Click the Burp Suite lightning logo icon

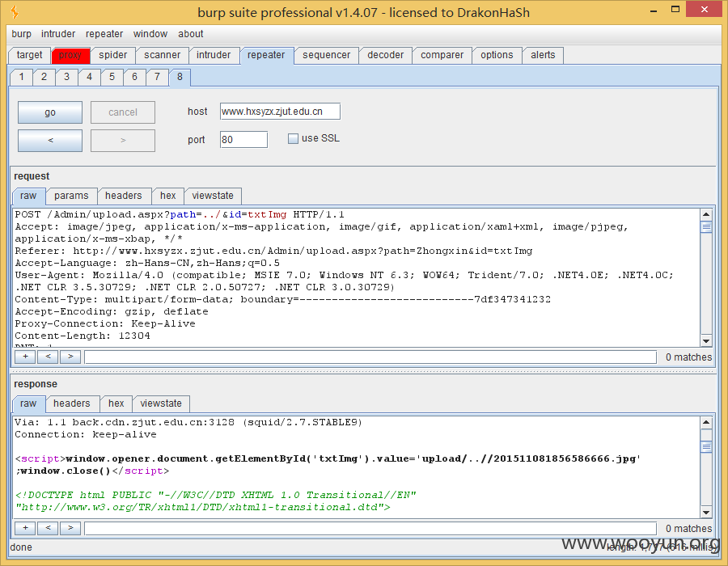15,12
